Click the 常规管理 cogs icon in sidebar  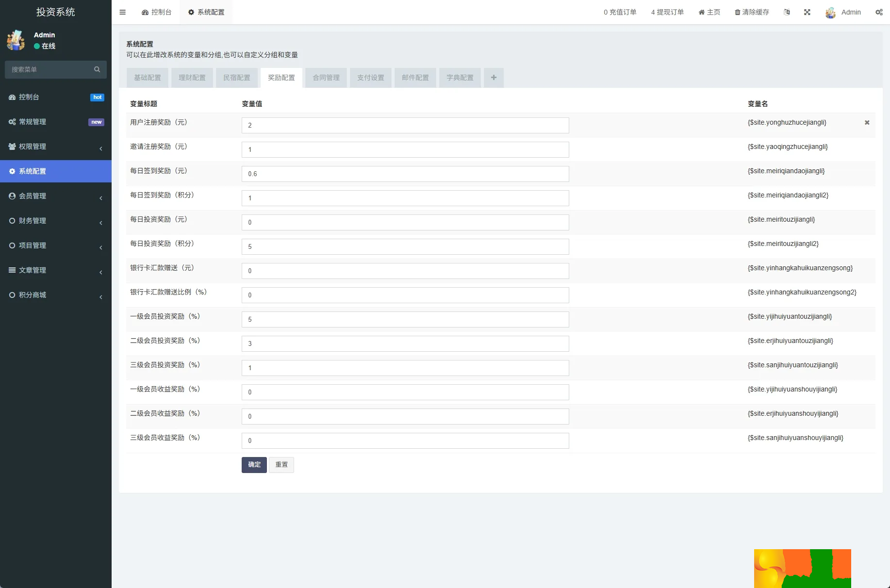(x=12, y=122)
